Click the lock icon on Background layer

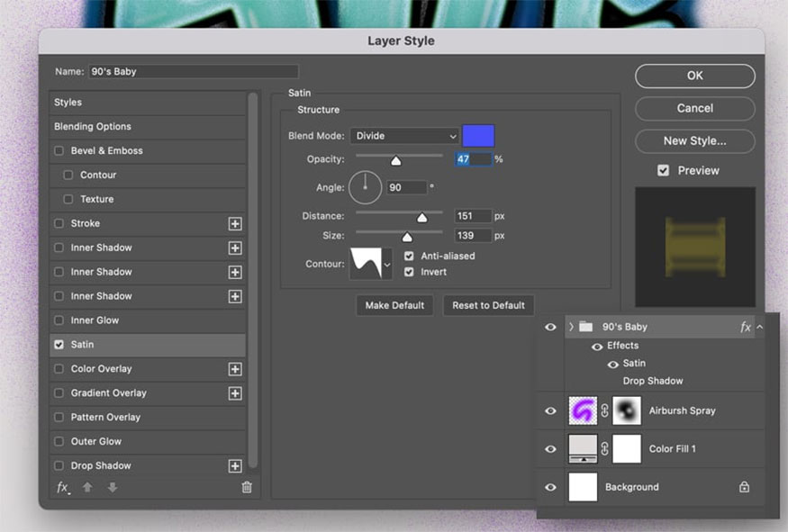click(744, 487)
